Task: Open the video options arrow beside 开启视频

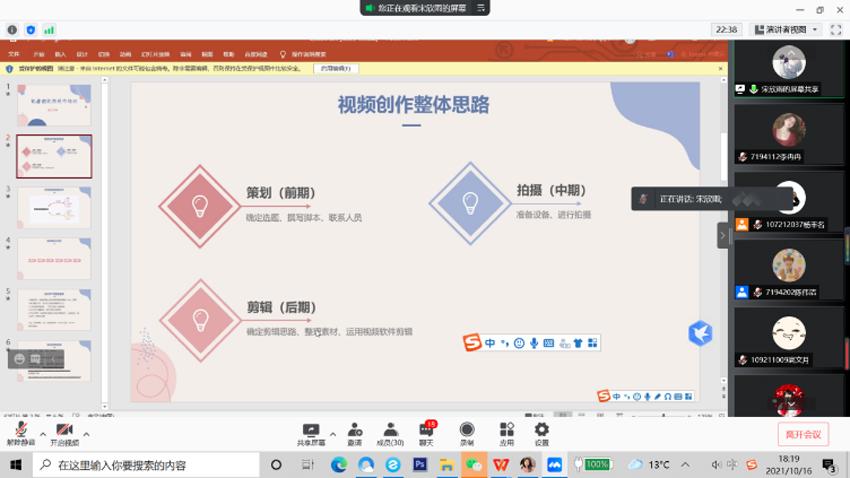Action: tap(87, 434)
